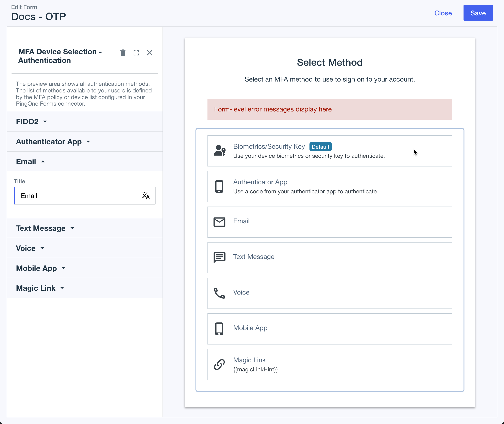Click the Voice telephone icon
Viewport: 504px width, 424px height.
pos(219,293)
